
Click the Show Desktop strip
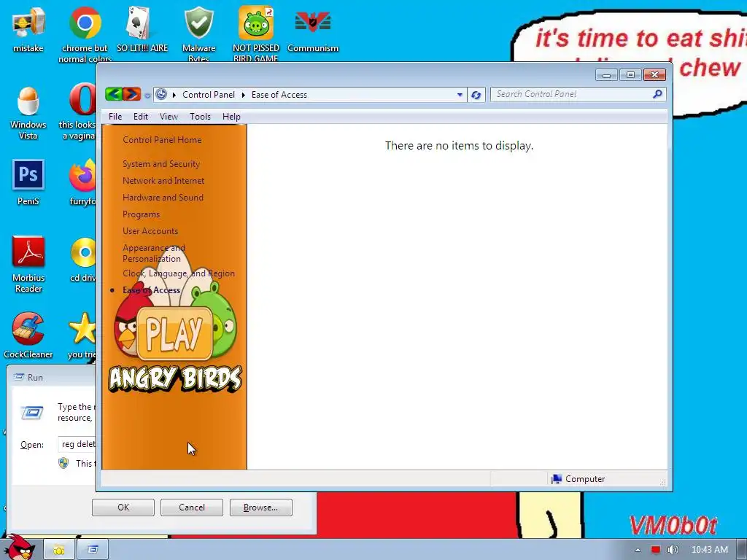742,550
